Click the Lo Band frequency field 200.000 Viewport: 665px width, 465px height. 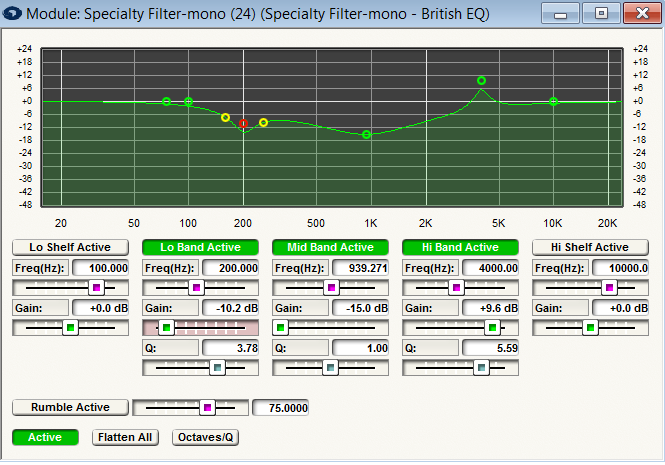[230, 268]
